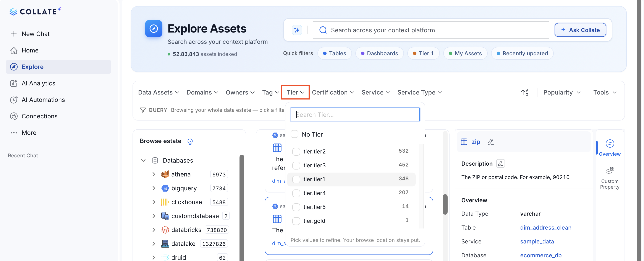Screen dimensions: 644x261
Task: Open the Owners filter dropdown
Action: (x=240, y=92)
